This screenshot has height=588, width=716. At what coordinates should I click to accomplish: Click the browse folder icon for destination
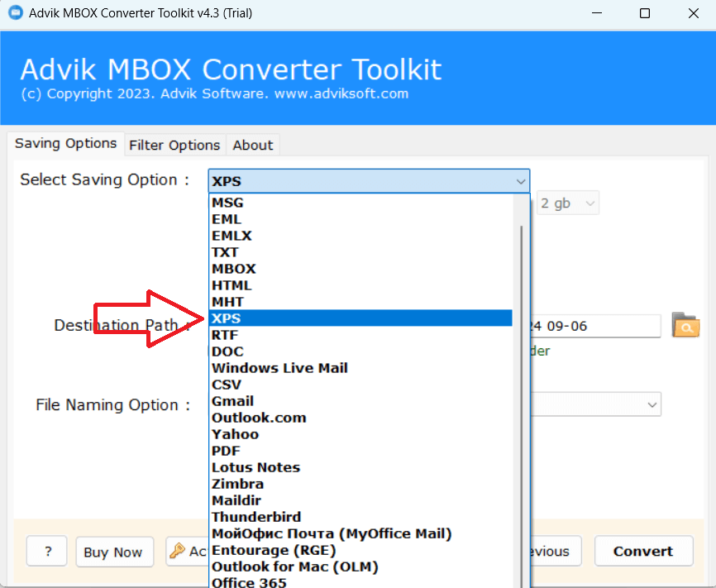[x=685, y=325]
